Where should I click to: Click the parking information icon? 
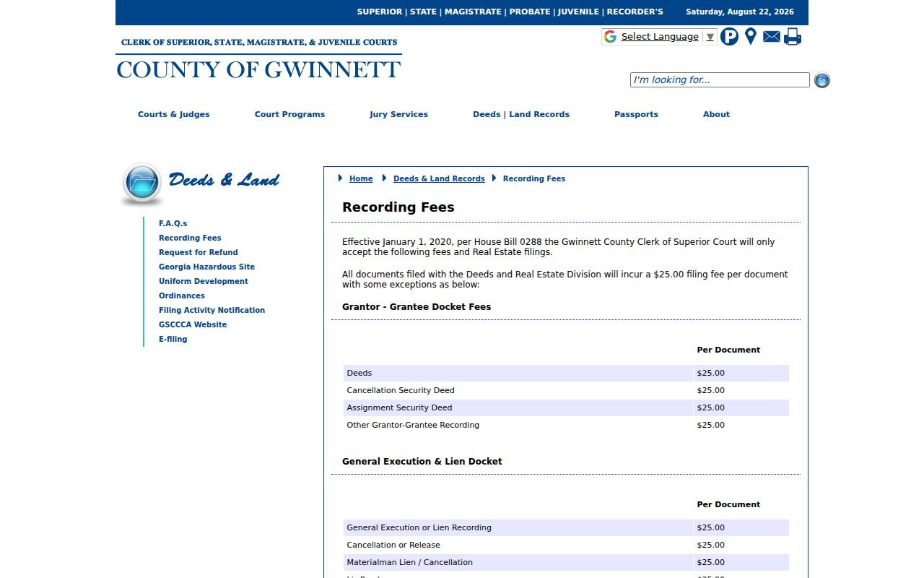(730, 37)
